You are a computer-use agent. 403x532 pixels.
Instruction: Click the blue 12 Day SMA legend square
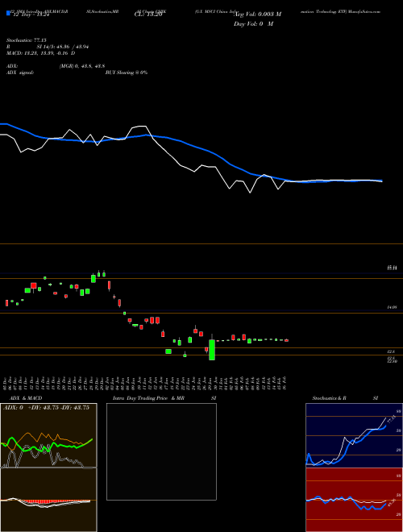pos(8,13)
